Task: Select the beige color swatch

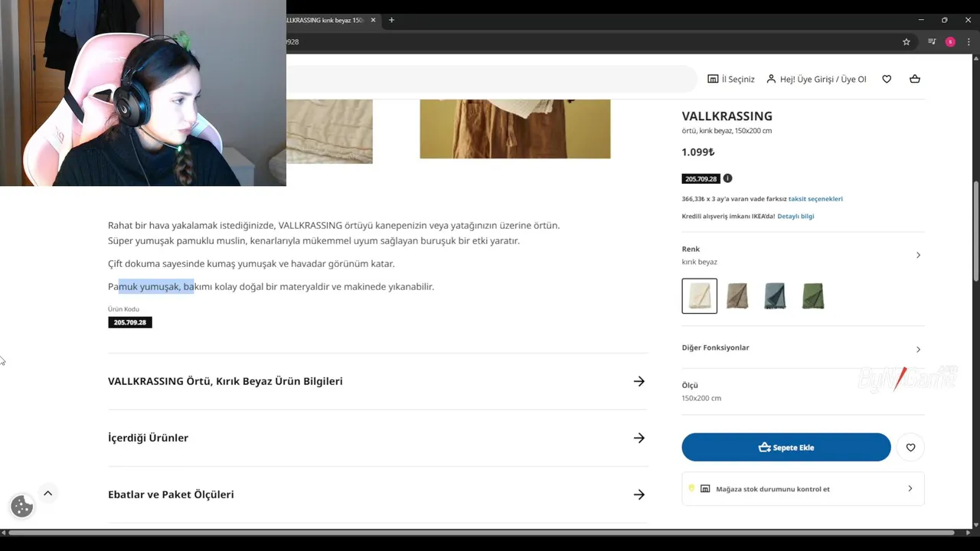Action: (x=737, y=296)
